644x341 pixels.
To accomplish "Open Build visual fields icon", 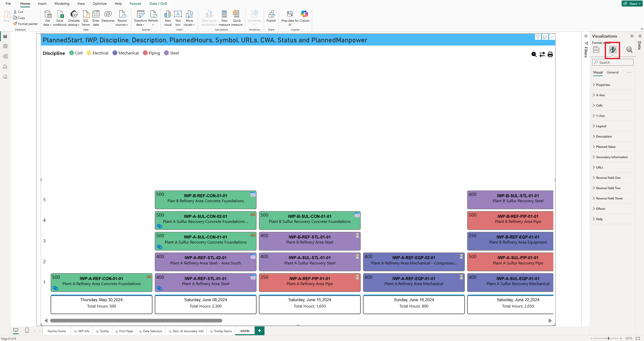I will (x=596, y=50).
